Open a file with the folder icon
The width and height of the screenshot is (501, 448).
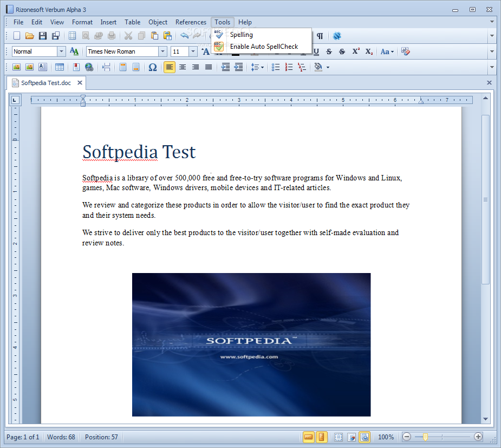(x=30, y=36)
